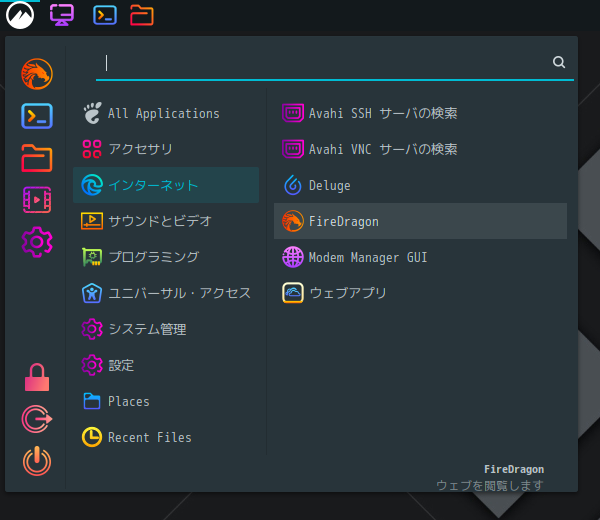Open the terminal icon in the sidebar
Image resolution: width=600 pixels, height=520 pixels.
pos(37,116)
